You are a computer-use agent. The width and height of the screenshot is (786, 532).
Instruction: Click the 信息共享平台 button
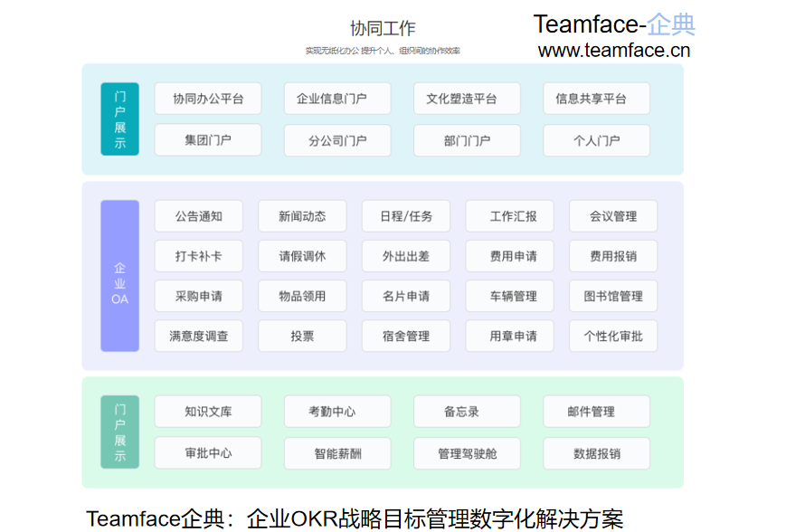tap(596, 99)
